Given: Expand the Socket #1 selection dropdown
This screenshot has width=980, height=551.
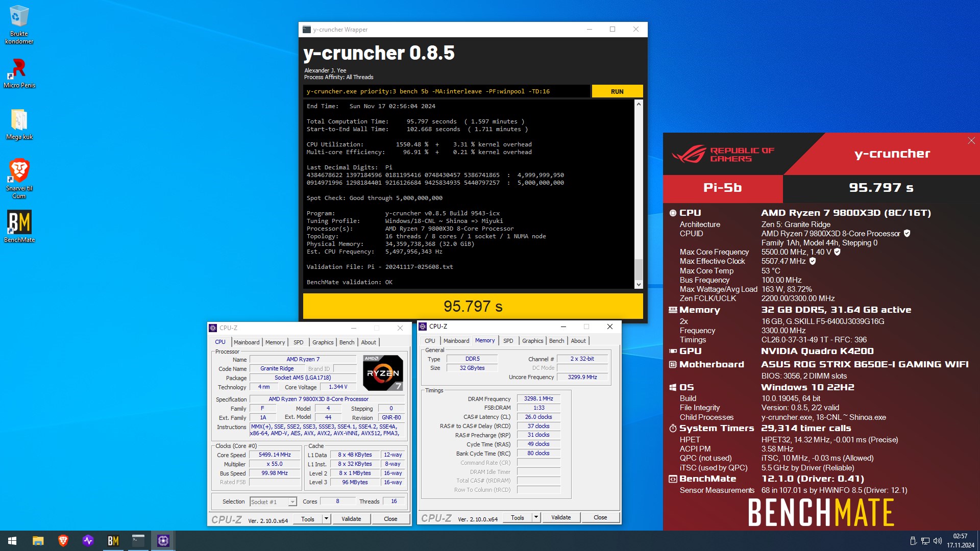Looking at the screenshot, I should click(x=292, y=502).
